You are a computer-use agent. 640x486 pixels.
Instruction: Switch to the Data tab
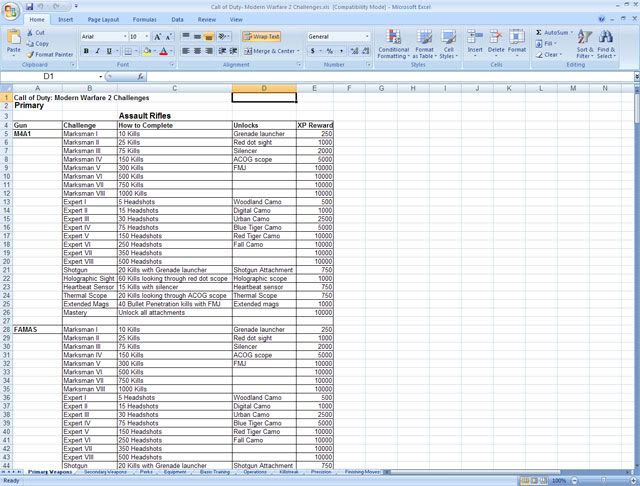click(177, 20)
